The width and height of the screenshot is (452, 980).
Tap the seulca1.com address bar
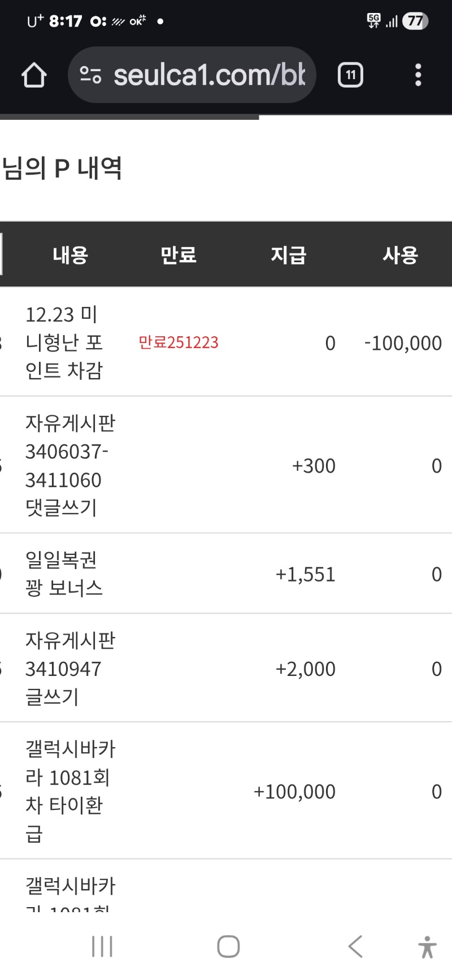209,75
